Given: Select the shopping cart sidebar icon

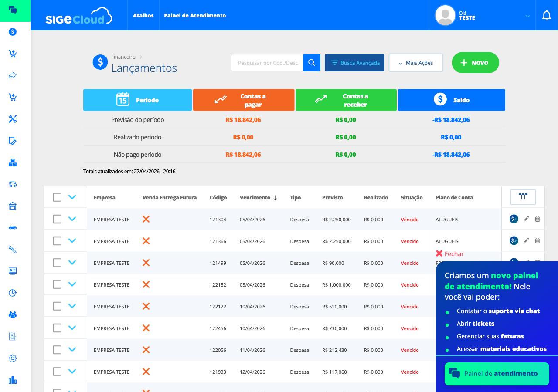Looking at the screenshot, I should [x=12, y=54].
